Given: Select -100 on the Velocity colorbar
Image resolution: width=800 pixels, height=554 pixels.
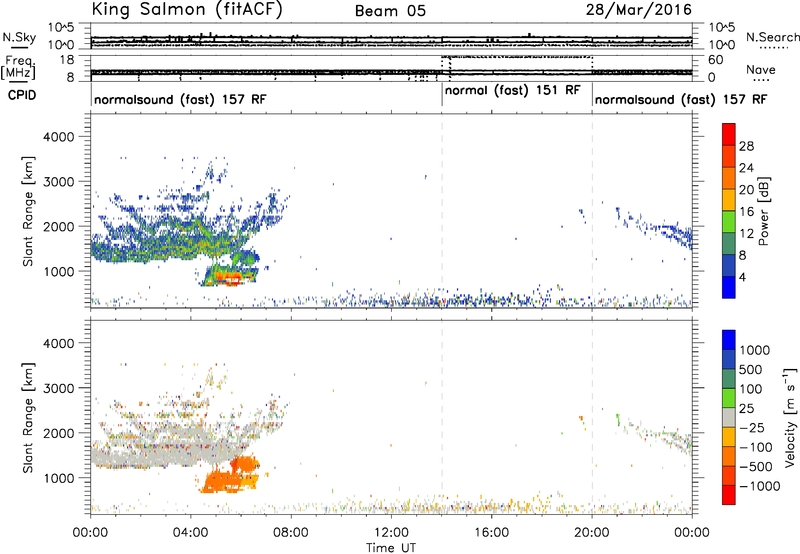Looking at the screenshot, I should (x=756, y=447).
